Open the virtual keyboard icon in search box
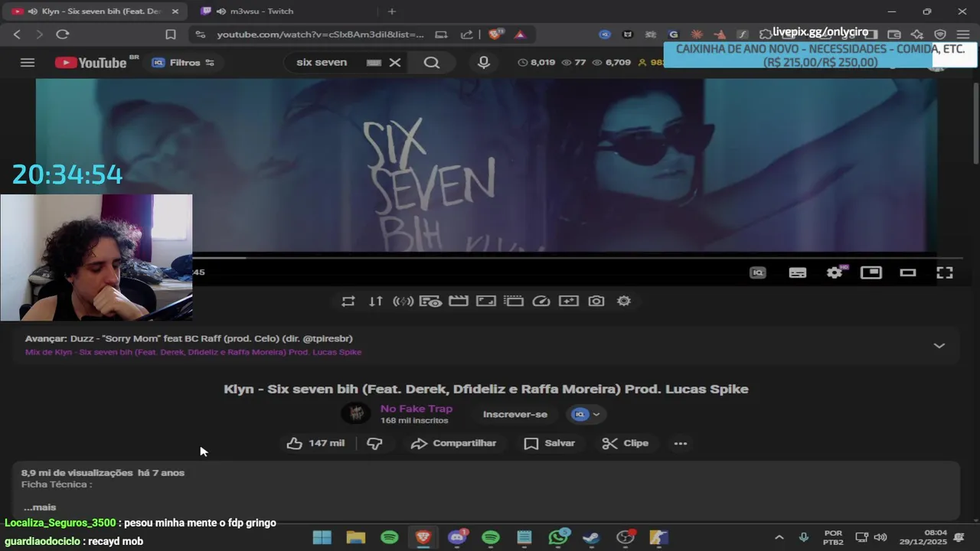The width and height of the screenshot is (980, 551). [374, 63]
